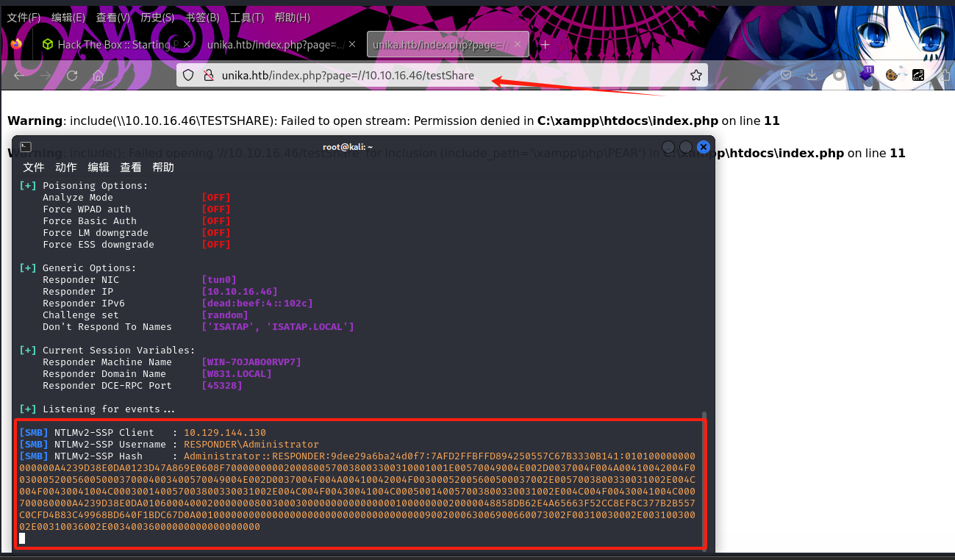Open terminal 编辑 menu
This screenshot has width=955, height=560.
(99, 167)
